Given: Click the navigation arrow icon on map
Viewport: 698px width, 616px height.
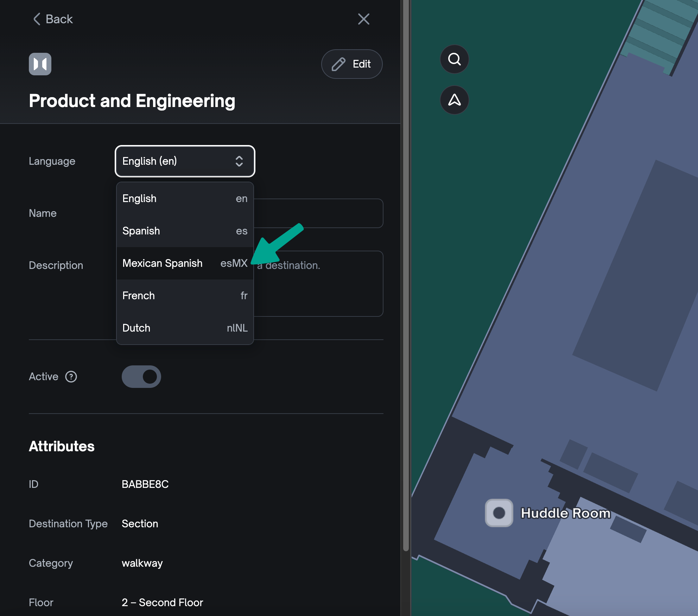Looking at the screenshot, I should click(454, 100).
